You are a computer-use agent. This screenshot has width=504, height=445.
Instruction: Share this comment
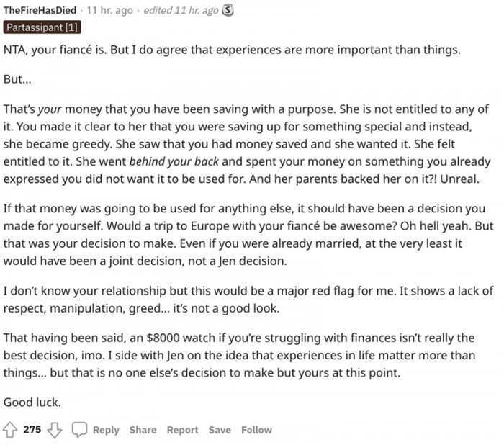pos(143,430)
